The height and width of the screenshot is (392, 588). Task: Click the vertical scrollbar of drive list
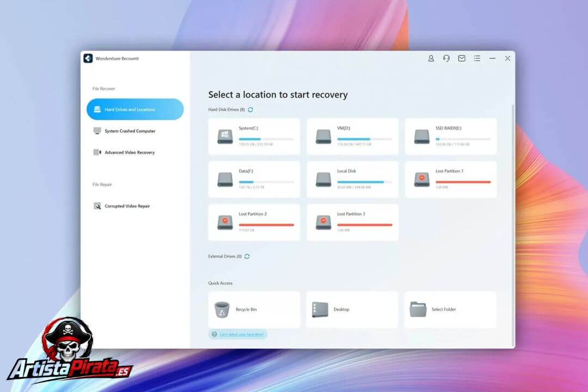click(513, 225)
